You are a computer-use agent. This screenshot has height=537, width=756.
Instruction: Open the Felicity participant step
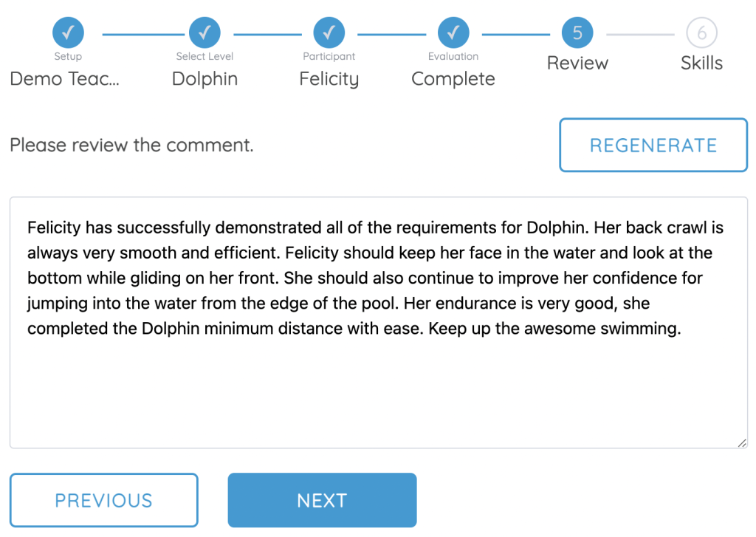click(329, 79)
